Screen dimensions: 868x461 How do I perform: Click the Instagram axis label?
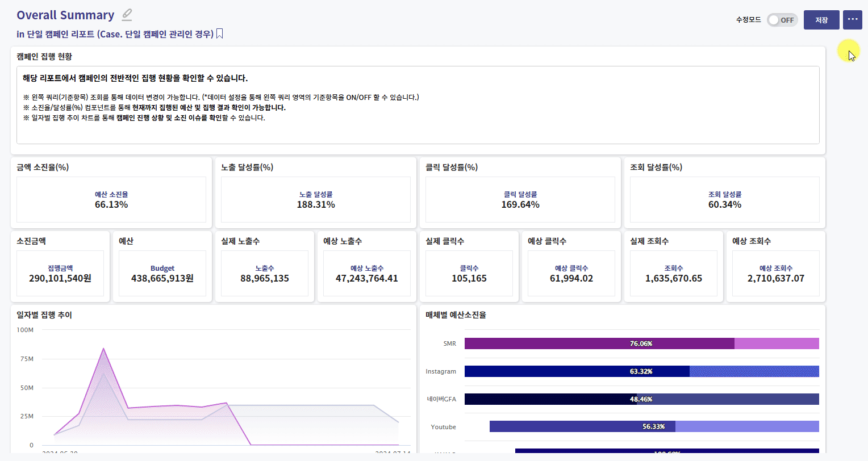pos(441,371)
